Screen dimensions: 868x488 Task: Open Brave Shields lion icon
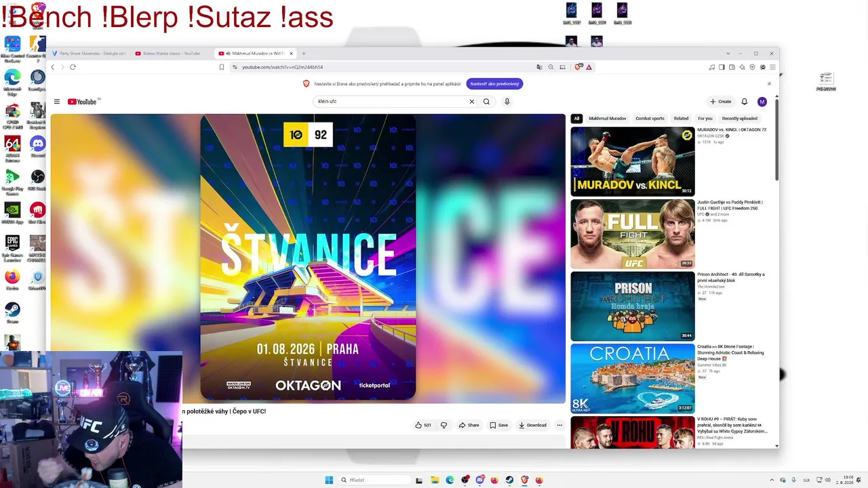click(x=578, y=67)
